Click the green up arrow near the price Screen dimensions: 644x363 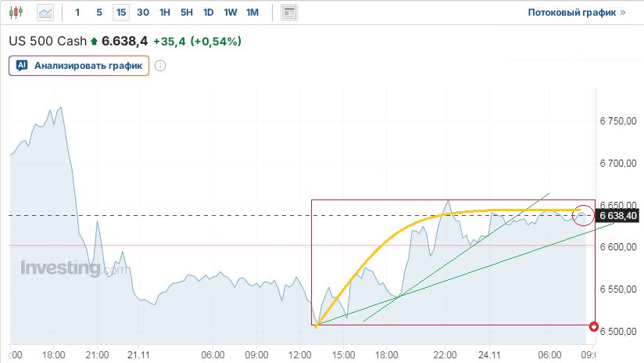95,41
